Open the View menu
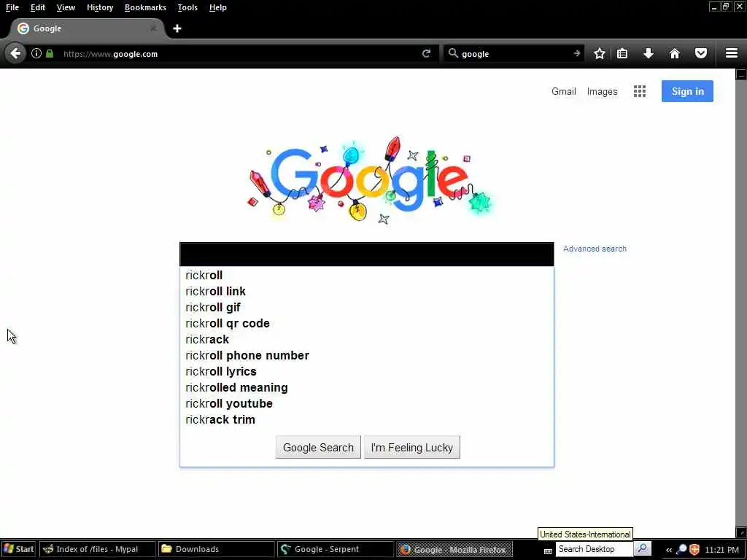747x560 pixels. (66, 7)
